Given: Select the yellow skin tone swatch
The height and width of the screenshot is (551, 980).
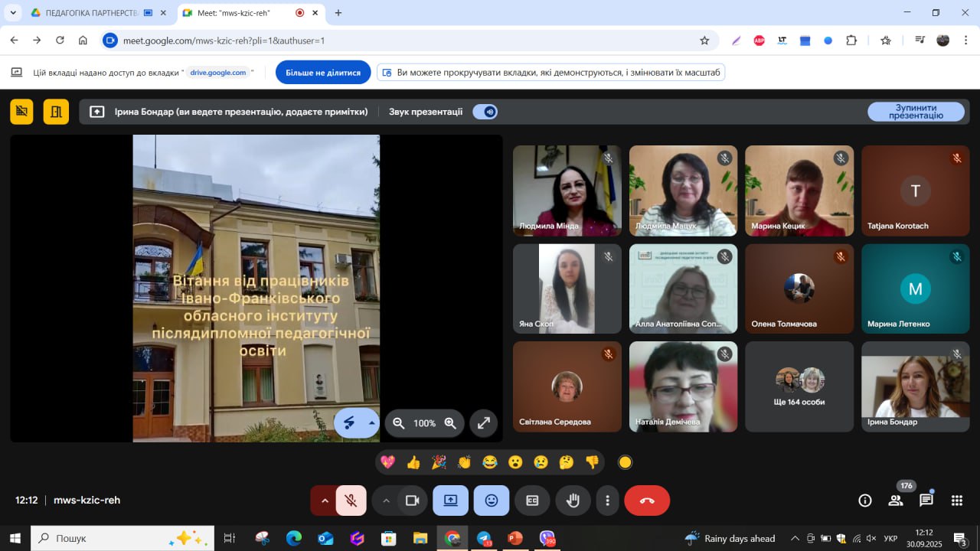Looking at the screenshot, I should 626,462.
